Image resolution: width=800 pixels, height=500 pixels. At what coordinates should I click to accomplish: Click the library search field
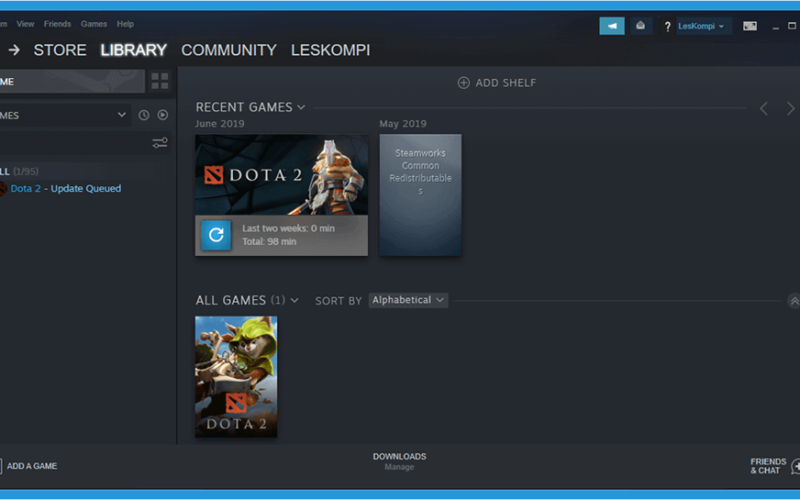pyautogui.click(x=74, y=143)
